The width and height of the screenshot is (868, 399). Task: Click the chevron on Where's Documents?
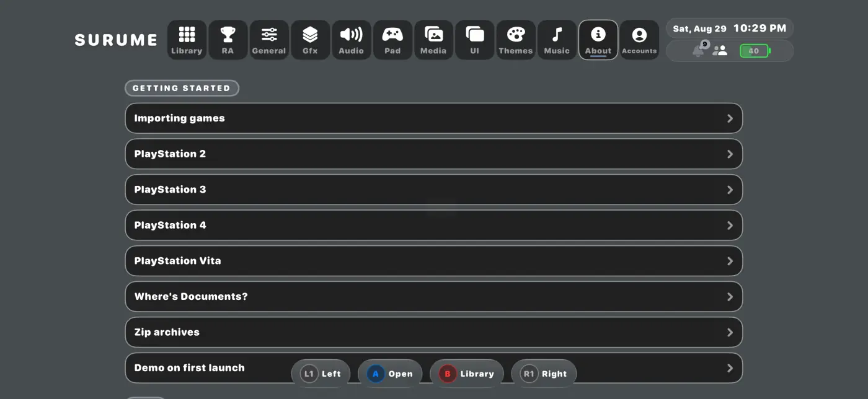click(730, 297)
